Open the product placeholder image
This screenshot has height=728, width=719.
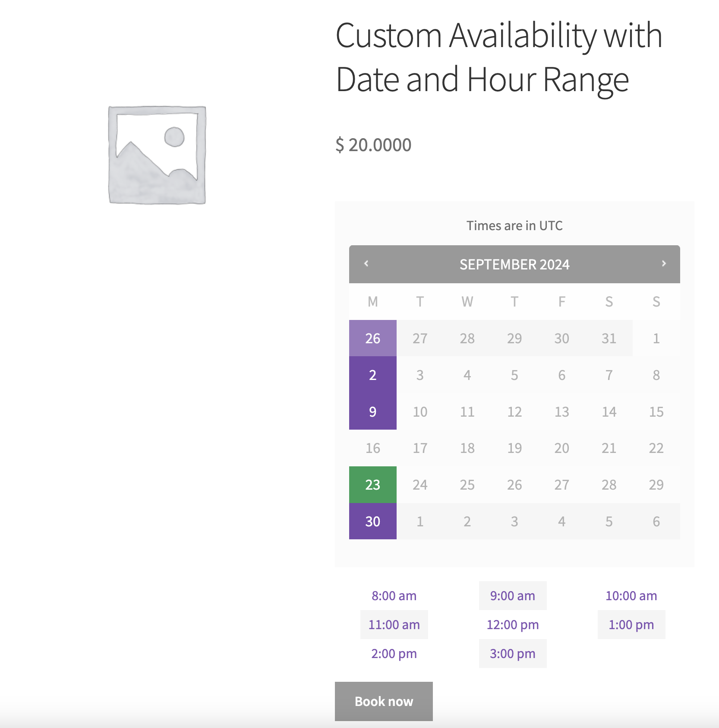coord(157,155)
